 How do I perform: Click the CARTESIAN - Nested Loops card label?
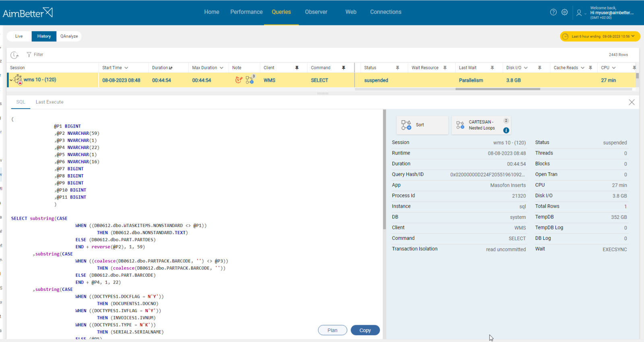(482, 125)
